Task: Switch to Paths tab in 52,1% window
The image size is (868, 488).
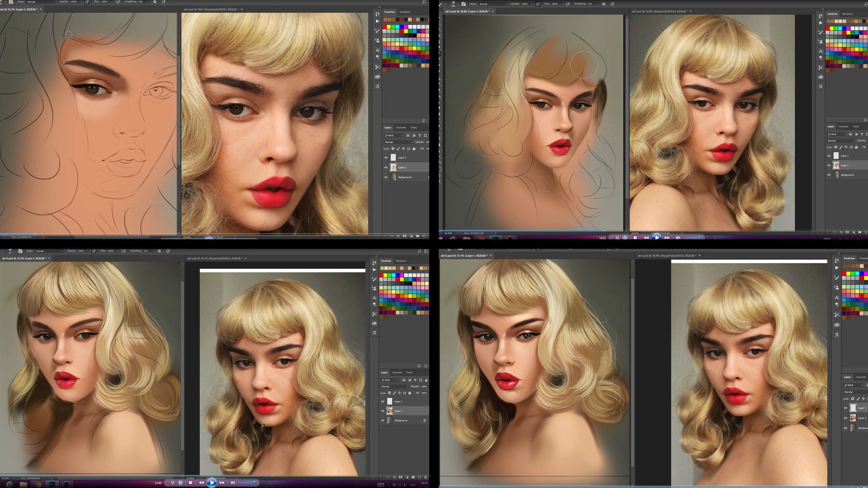Action: [414, 128]
